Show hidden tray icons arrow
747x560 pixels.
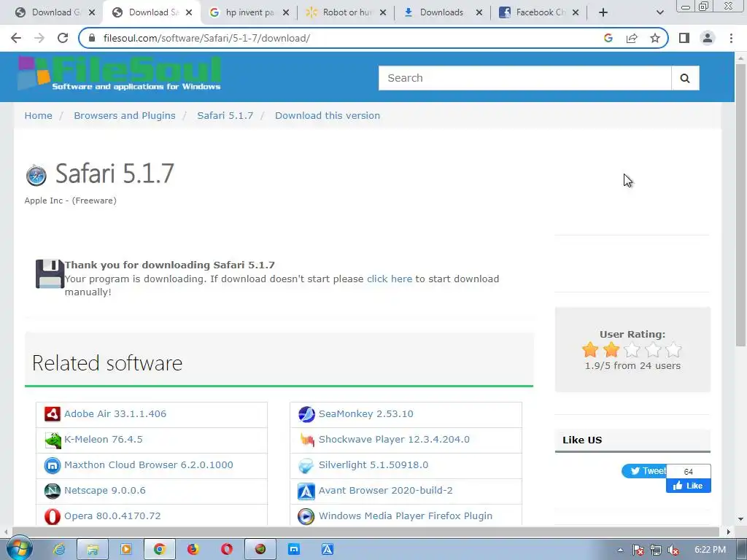[620, 550]
